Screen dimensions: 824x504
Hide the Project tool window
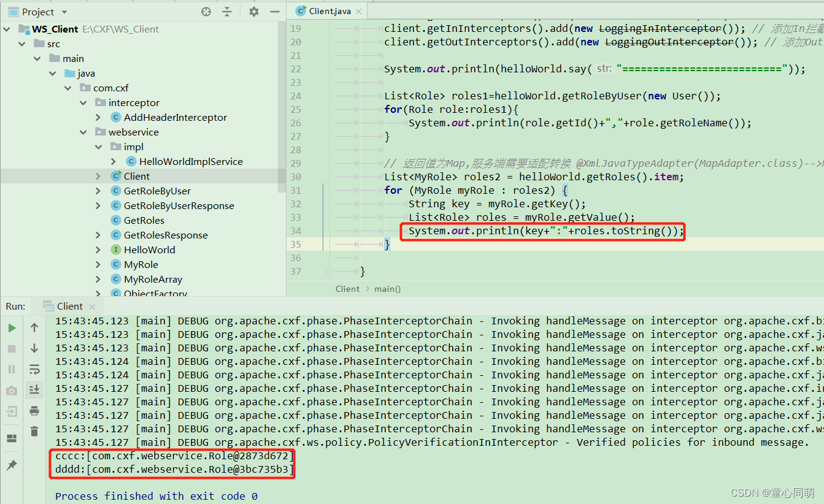pos(274,12)
